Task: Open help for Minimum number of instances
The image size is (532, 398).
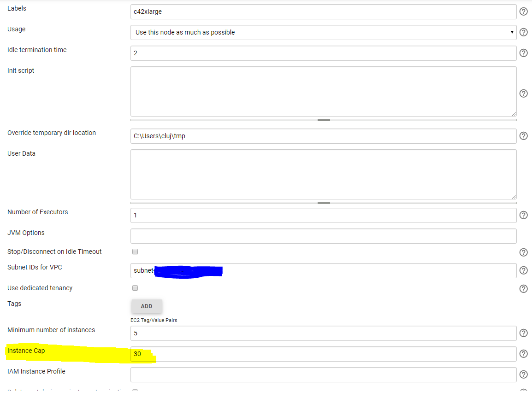Action: click(523, 333)
